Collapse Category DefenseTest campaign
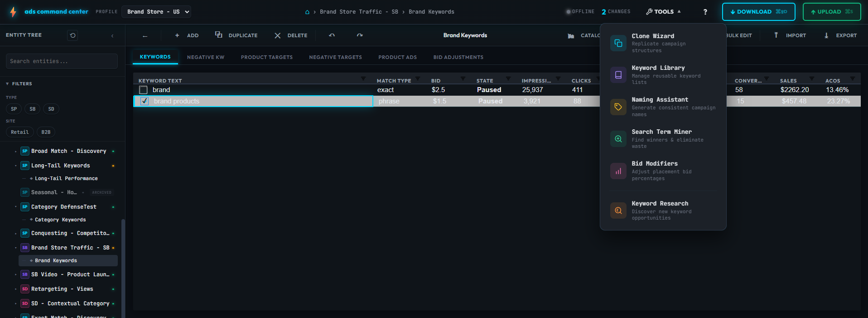 coord(15,207)
